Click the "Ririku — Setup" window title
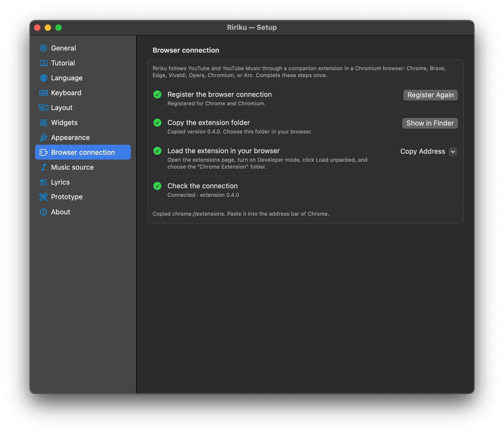504x433 pixels. 252,27
